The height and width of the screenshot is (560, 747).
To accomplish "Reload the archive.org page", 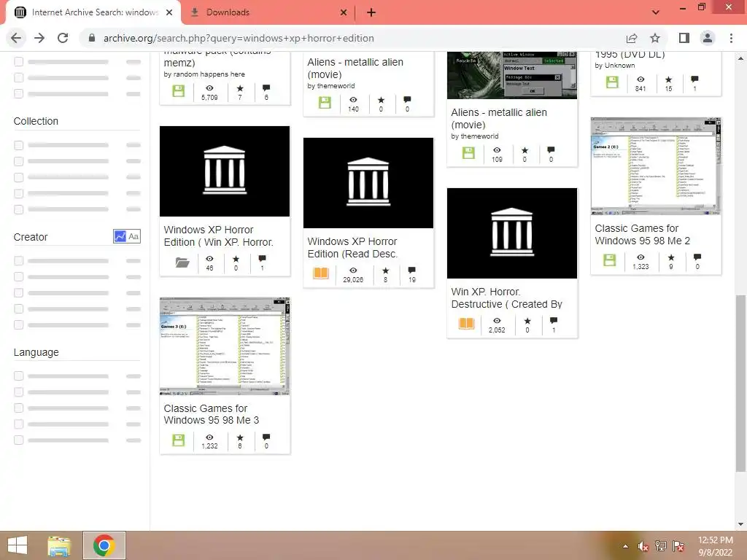I will click(63, 38).
